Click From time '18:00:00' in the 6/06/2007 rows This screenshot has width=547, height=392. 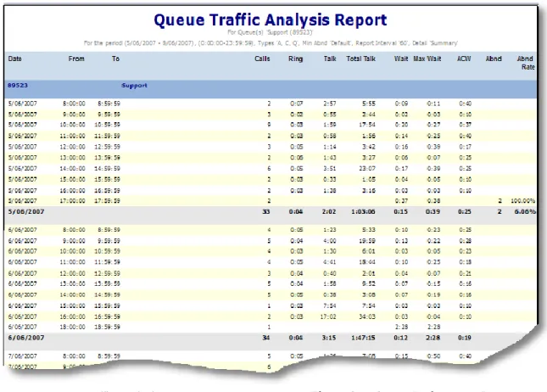pos(73,327)
